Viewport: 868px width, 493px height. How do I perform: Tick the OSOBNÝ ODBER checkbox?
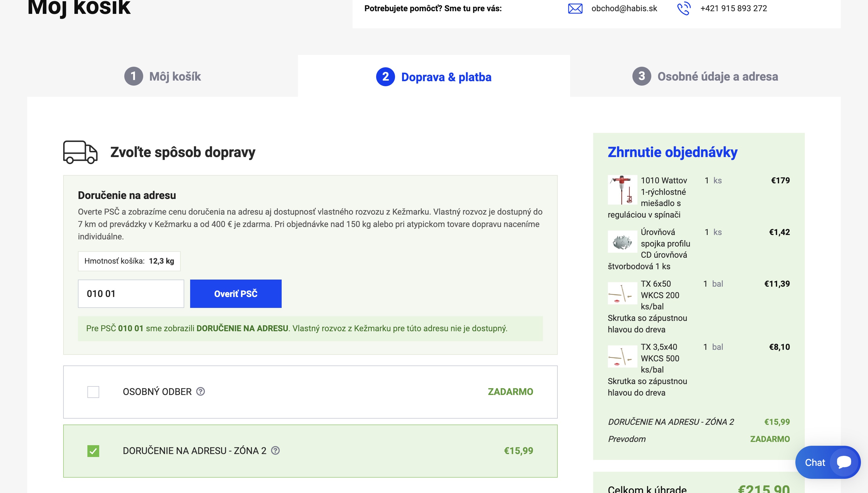pos(93,392)
